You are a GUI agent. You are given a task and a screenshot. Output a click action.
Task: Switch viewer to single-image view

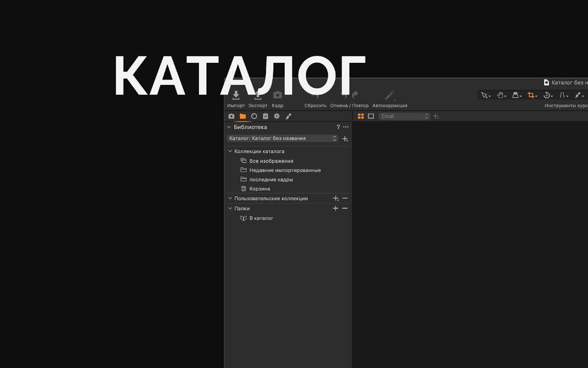click(x=371, y=116)
